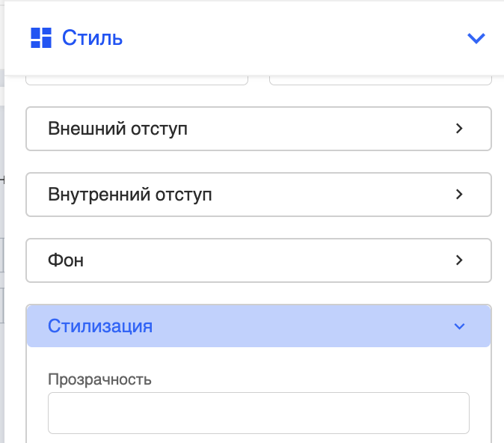Collapse the highlighted Стилизация section
Image resolution: width=504 pixels, height=443 pixels.
coord(259,326)
